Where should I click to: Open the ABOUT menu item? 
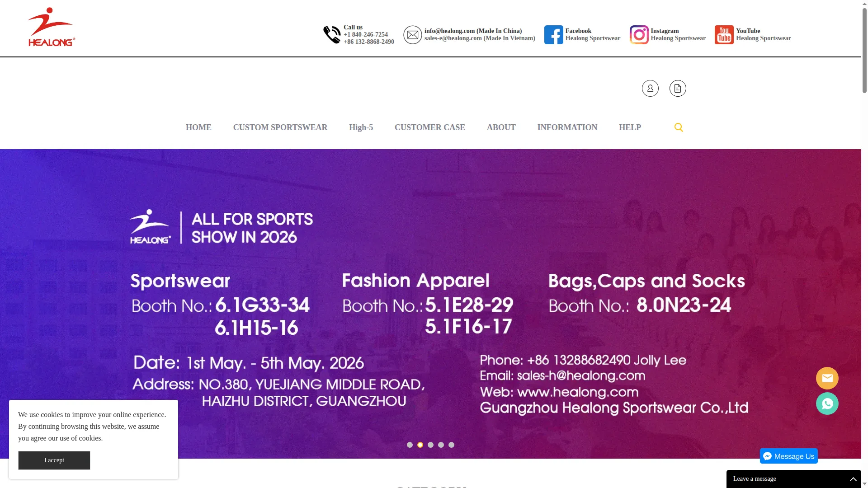point(501,127)
